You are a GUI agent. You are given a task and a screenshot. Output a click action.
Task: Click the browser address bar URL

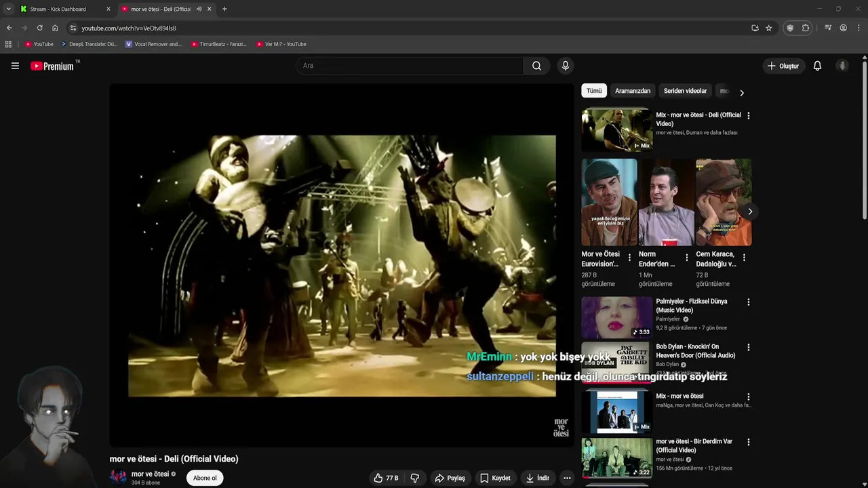pos(129,28)
